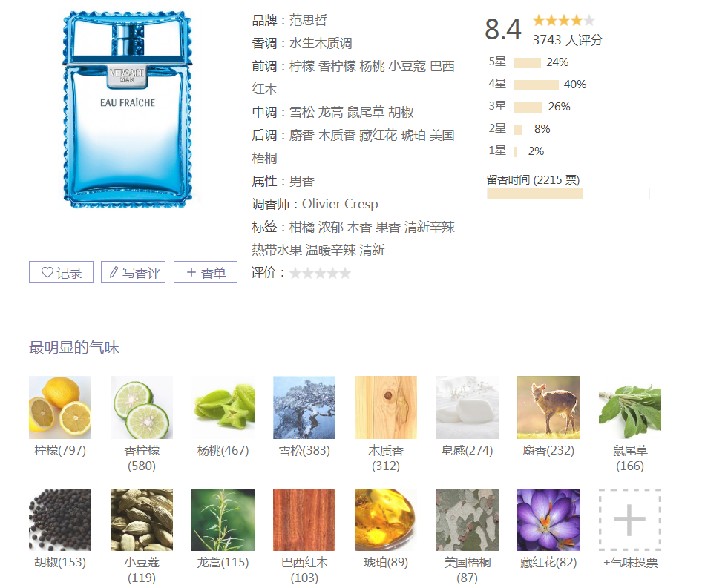The height and width of the screenshot is (588, 705).
Task: Rate one star in 评价 row
Action: point(295,273)
